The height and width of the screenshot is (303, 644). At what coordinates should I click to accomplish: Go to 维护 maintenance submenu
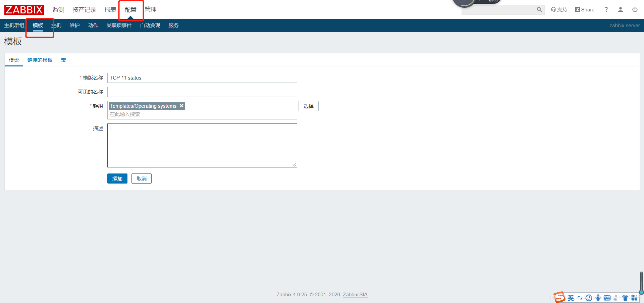click(x=74, y=26)
